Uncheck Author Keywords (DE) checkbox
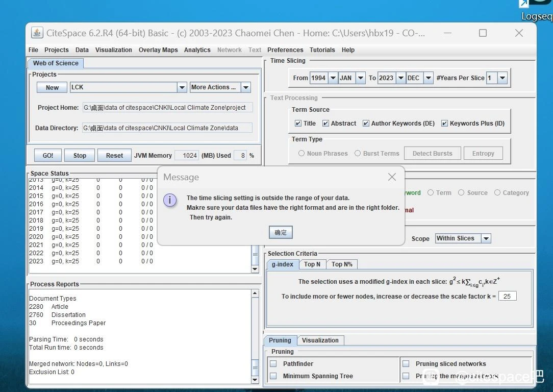Viewport: 553px width, 392px height. coord(366,123)
